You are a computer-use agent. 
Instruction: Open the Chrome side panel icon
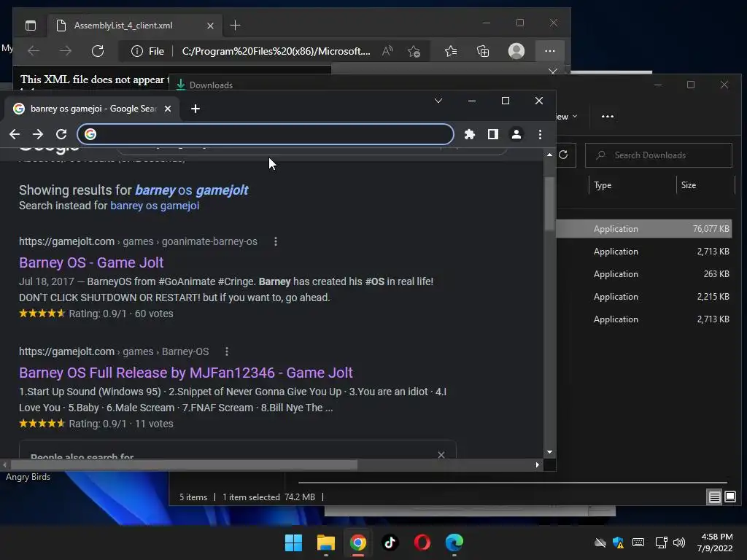tap(493, 134)
